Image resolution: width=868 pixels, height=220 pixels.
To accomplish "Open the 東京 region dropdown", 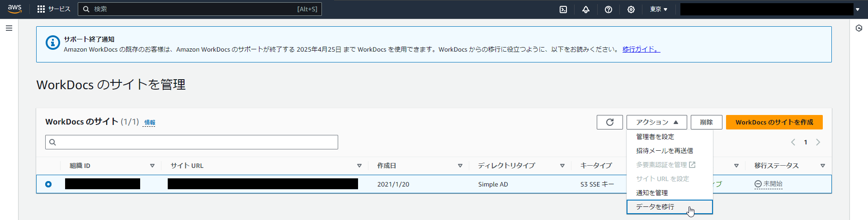I will coord(659,9).
